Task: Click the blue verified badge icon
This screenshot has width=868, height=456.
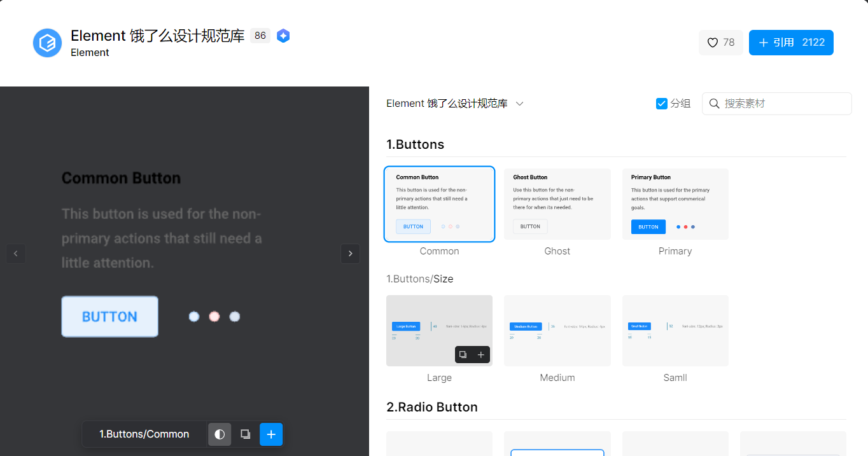Action: [x=283, y=36]
